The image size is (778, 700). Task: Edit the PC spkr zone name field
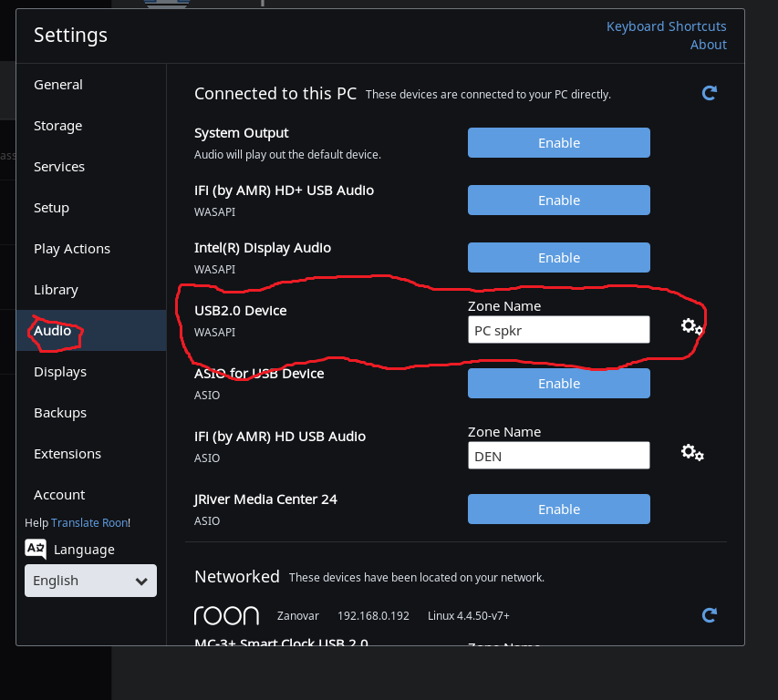tap(559, 330)
